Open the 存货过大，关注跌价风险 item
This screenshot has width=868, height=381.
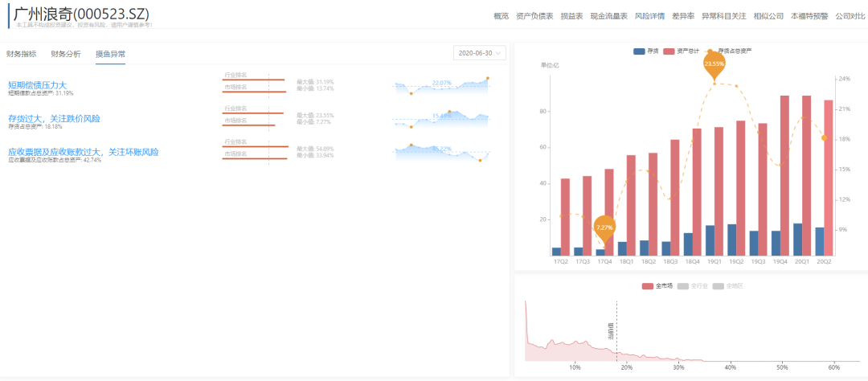point(55,118)
